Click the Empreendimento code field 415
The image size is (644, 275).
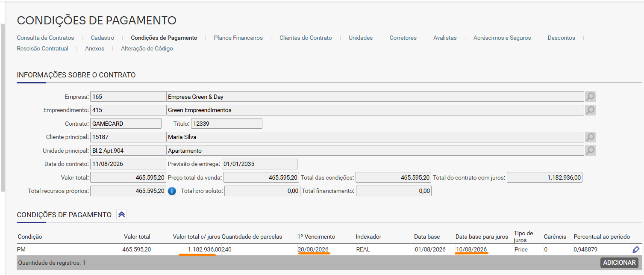[128, 110]
